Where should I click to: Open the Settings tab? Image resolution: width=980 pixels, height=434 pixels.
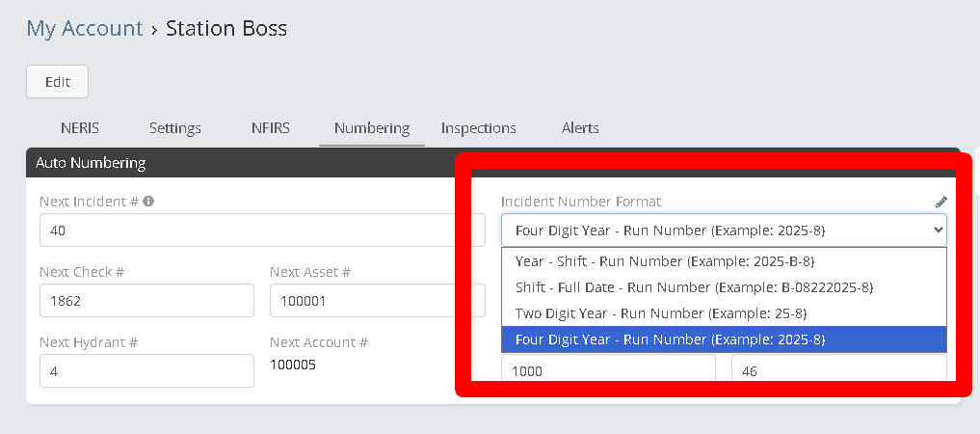point(175,128)
